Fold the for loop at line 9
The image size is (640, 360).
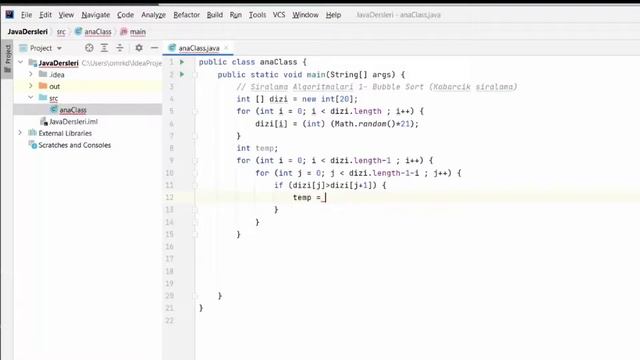point(195,161)
